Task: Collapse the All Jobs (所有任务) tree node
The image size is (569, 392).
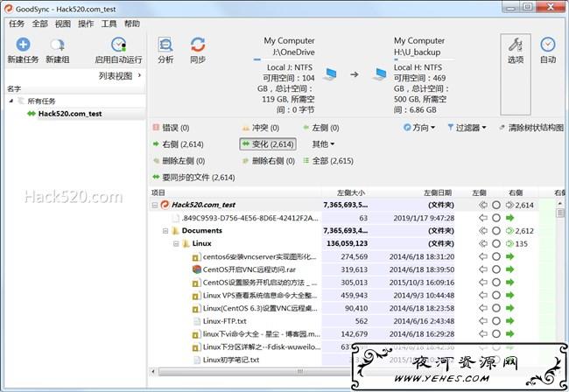Action: coord(11,101)
